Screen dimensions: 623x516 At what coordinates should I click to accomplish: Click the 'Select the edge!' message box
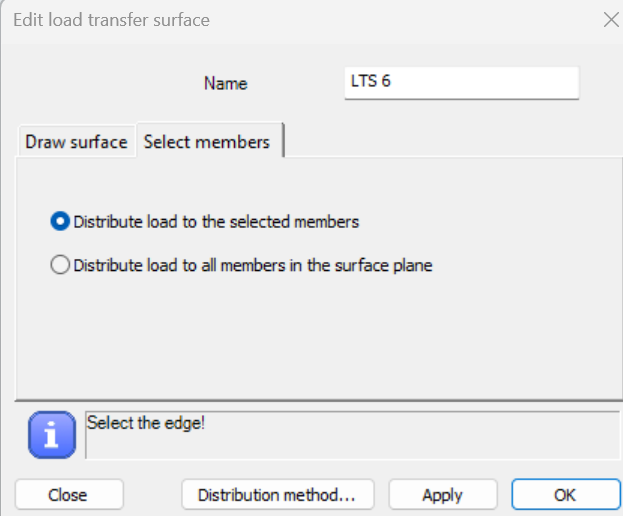[x=147, y=423]
